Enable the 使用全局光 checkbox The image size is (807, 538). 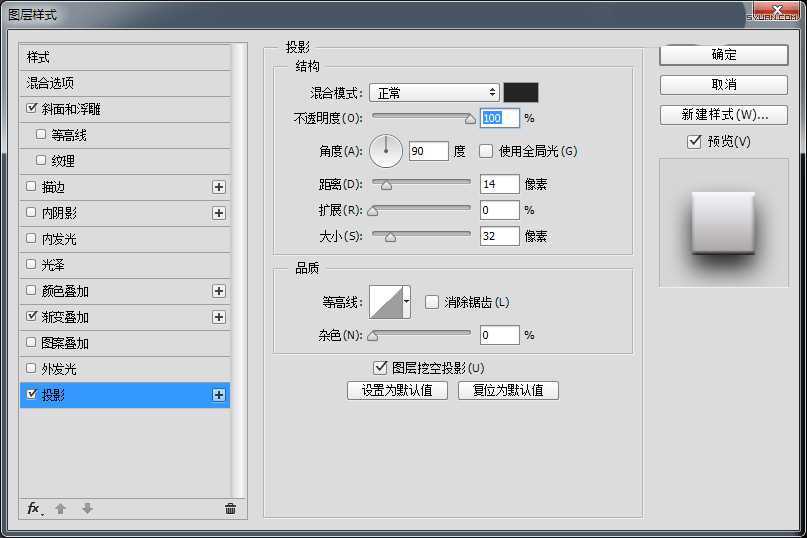[x=486, y=151]
